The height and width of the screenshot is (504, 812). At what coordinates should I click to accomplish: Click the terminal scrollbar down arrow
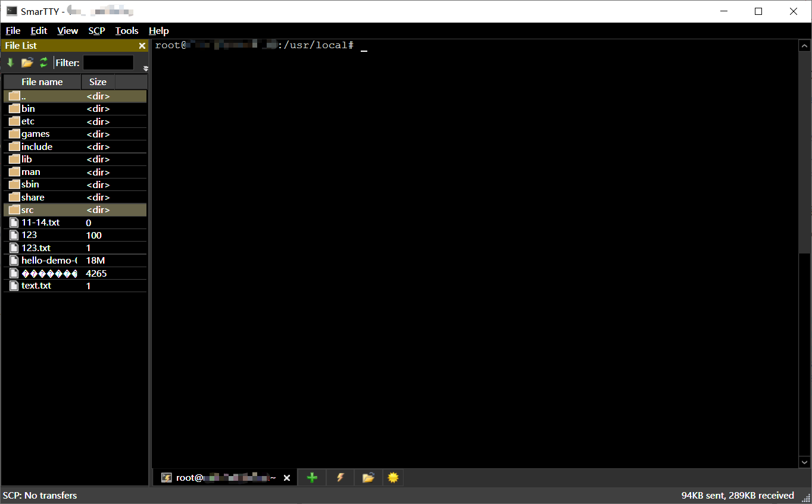(804, 462)
